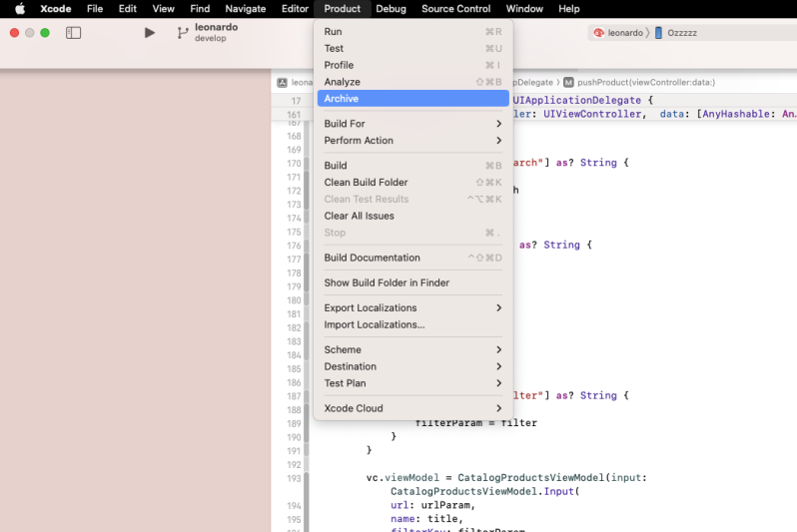
Task: Toggle the navigator sidebar icon
Action: (73, 33)
